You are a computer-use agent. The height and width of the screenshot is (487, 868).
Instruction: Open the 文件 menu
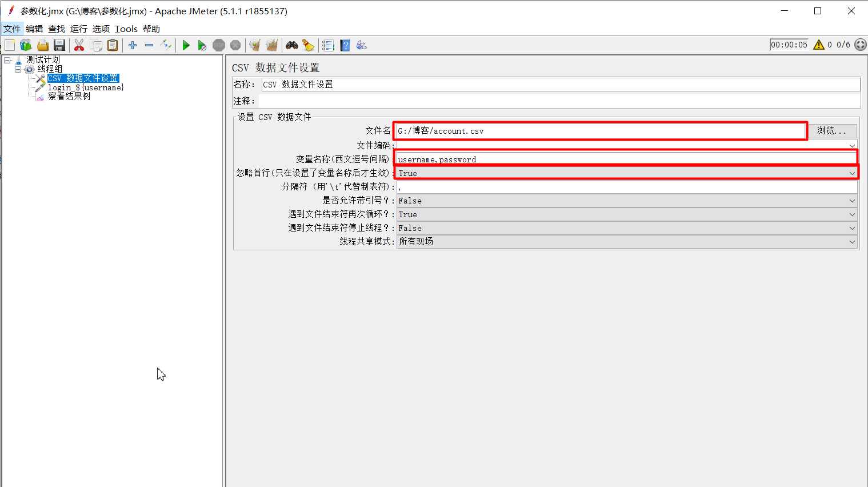[12, 29]
